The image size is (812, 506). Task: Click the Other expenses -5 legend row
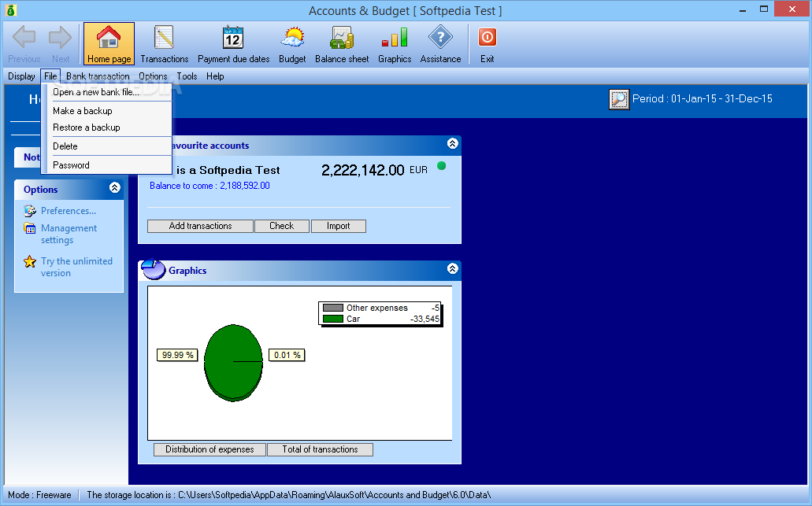click(x=381, y=308)
